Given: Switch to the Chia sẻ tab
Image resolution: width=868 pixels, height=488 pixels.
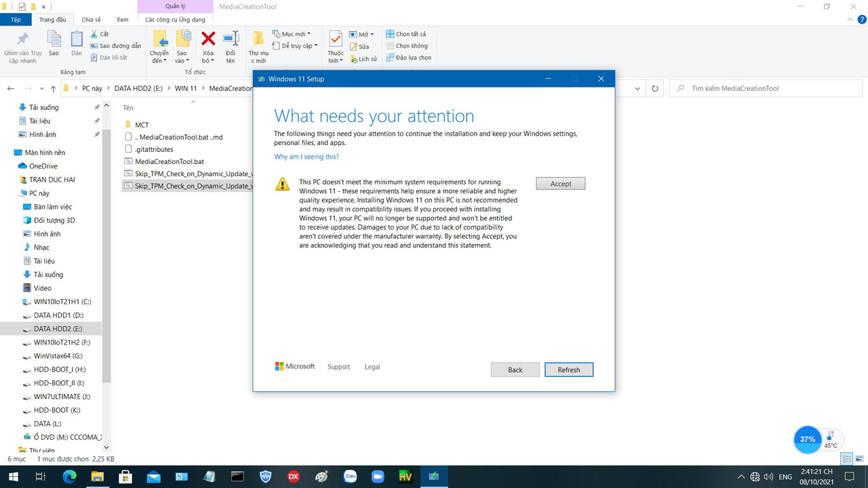Looking at the screenshot, I should coord(92,20).
